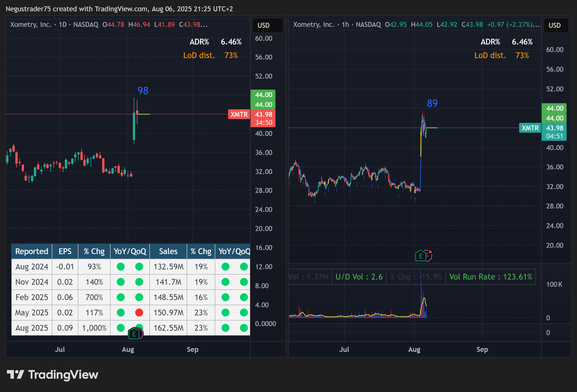Click the "100K" volume axis label

click(554, 284)
